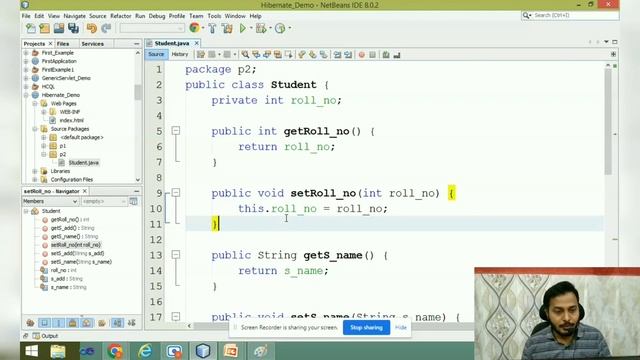This screenshot has height=360, width=640.
Task: Click the Undo arrow icon
Action: tap(92, 28)
